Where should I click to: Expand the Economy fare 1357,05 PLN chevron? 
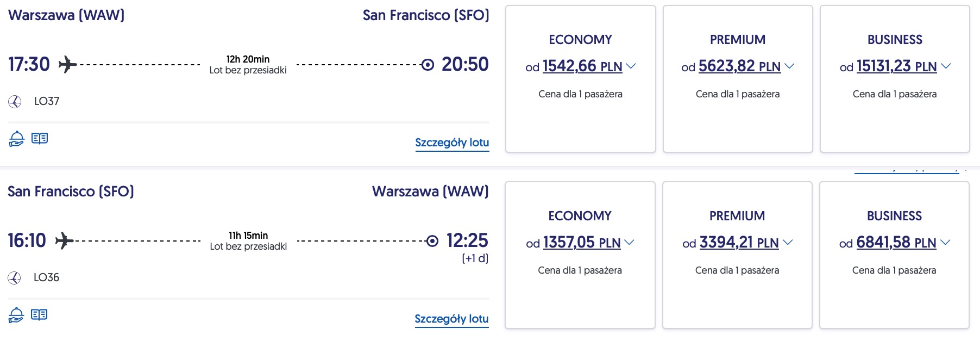(x=629, y=242)
